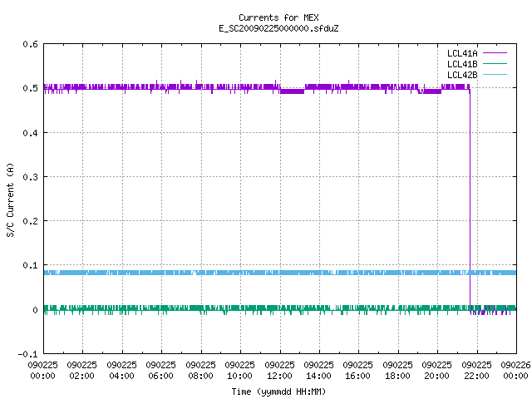Image resolution: width=532 pixels, height=399 pixels.
Task: Click the x-axis tick '090225 10:00'
Action: [240, 370]
